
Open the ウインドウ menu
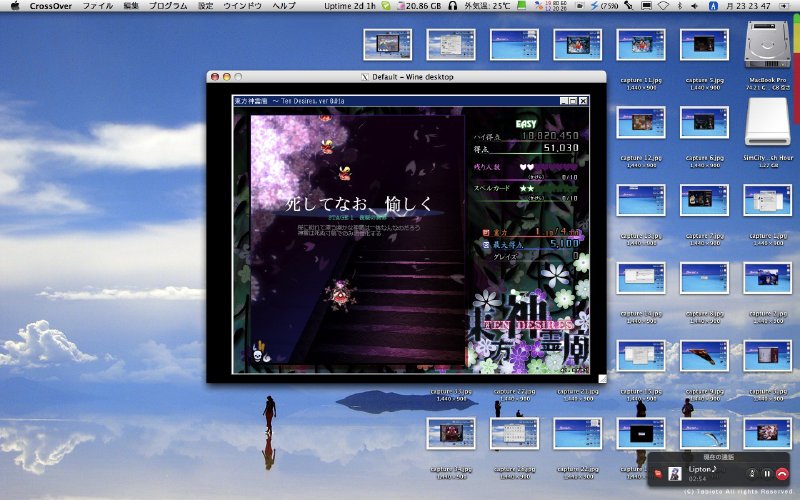click(x=242, y=6)
